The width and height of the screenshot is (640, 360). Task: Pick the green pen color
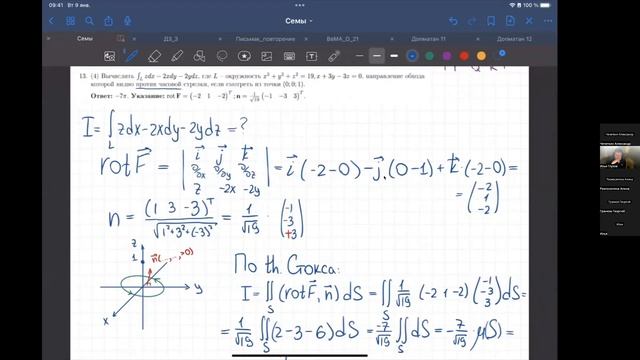(429, 56)
